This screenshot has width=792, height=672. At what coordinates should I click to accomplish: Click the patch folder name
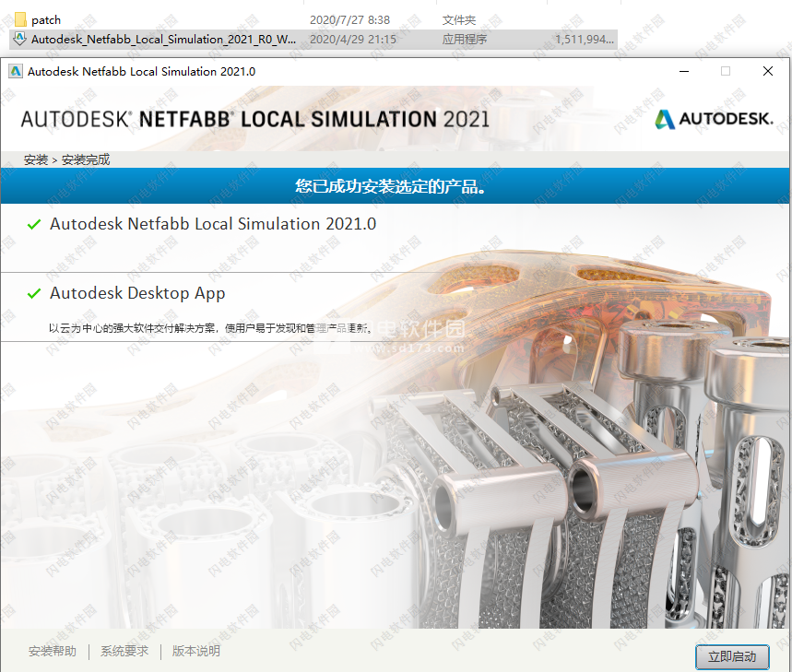click(46, 20)
